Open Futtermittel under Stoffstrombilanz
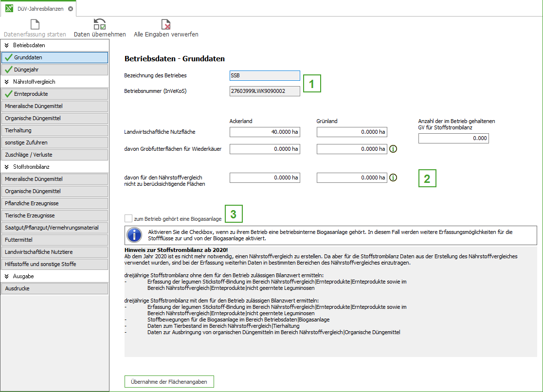Screen dimensions: 543x392 (54, 240)
